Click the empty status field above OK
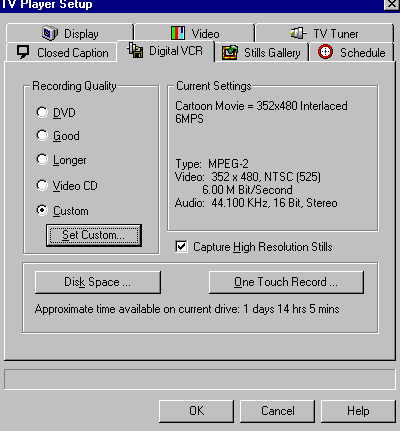400x431 pixels. coord(200,379)
